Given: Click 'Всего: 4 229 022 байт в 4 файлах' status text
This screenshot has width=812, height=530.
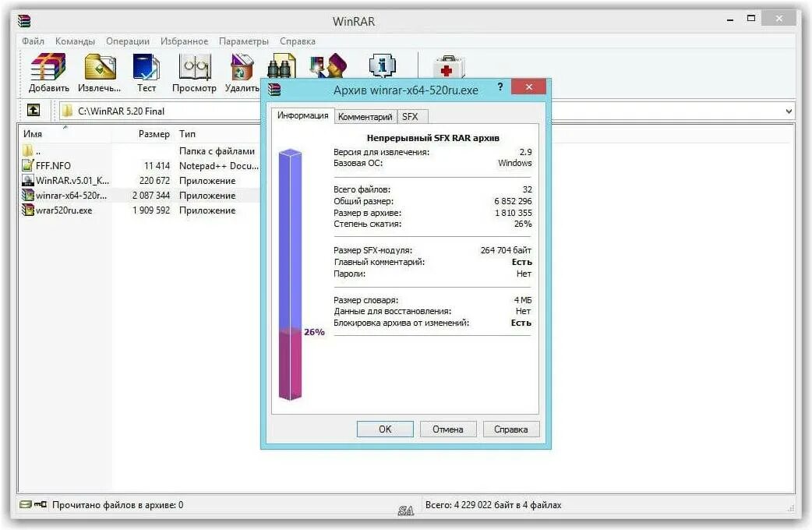Looking at the screenshot, I should (493, 504).
